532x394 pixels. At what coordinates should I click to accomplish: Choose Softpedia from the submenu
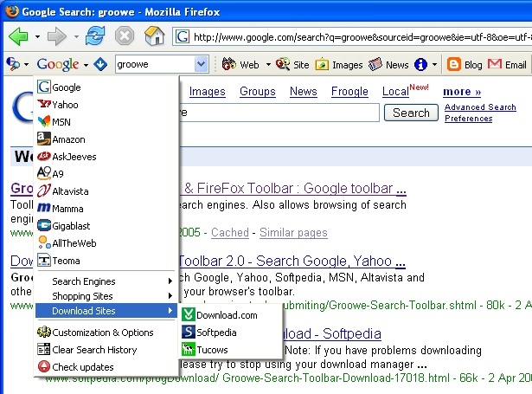click(231, 333)
